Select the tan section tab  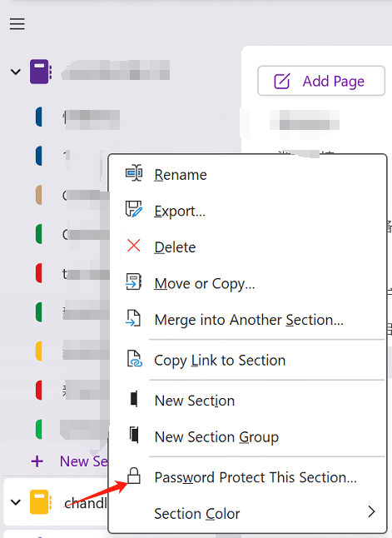pyautogui.click(x=39, y=195)
